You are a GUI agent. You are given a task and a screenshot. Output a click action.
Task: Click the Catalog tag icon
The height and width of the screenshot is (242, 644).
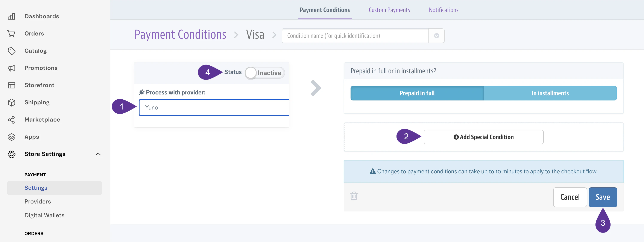coord(12,51)
